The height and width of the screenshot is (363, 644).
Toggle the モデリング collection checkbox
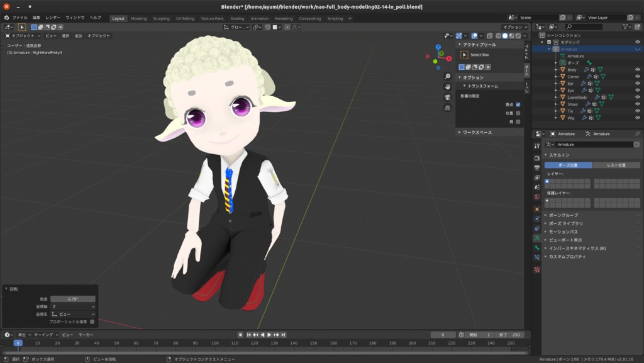pos(548,42)
